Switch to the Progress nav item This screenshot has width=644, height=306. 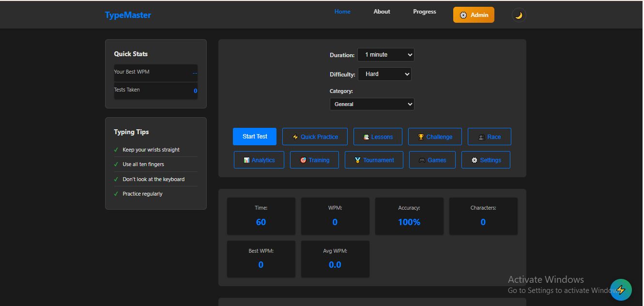pyautogui.click(x=424, y=12)
